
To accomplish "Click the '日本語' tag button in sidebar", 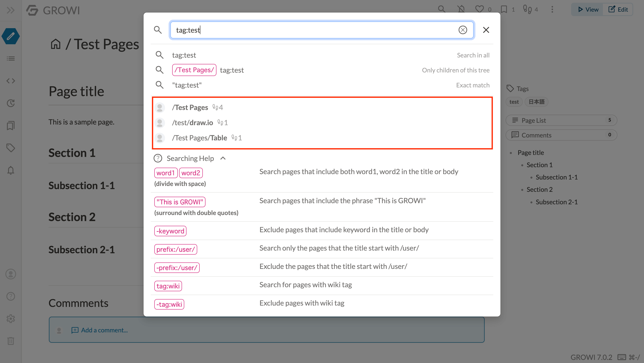I will pyautogui.click(x=536, y=102).
